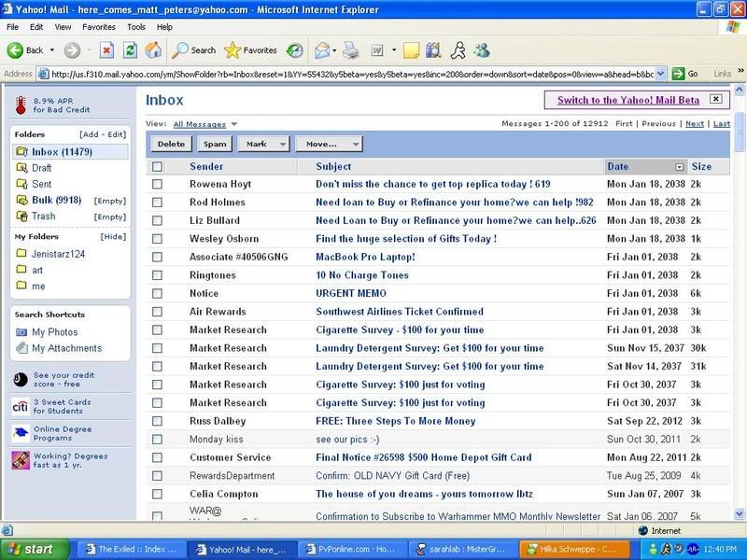The image size is (747, 560).
Task: Open the View menu
Action: click(x=63, y=27)
